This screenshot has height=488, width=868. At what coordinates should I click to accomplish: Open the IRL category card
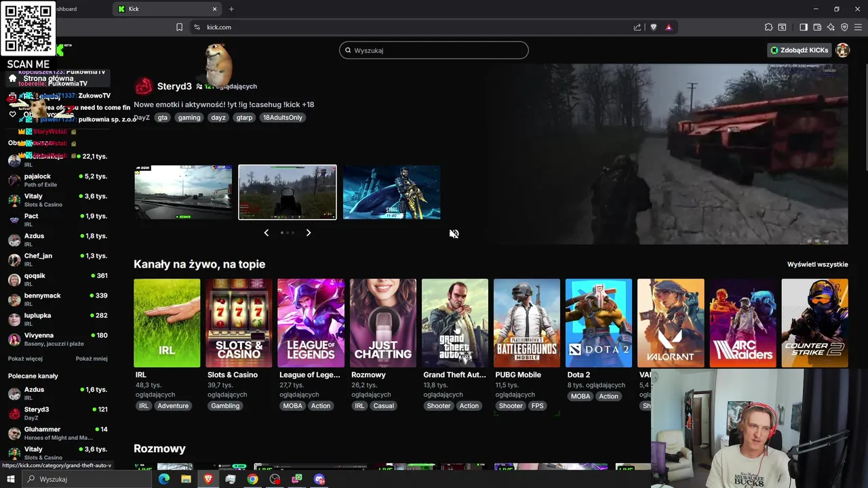point(167,323)
